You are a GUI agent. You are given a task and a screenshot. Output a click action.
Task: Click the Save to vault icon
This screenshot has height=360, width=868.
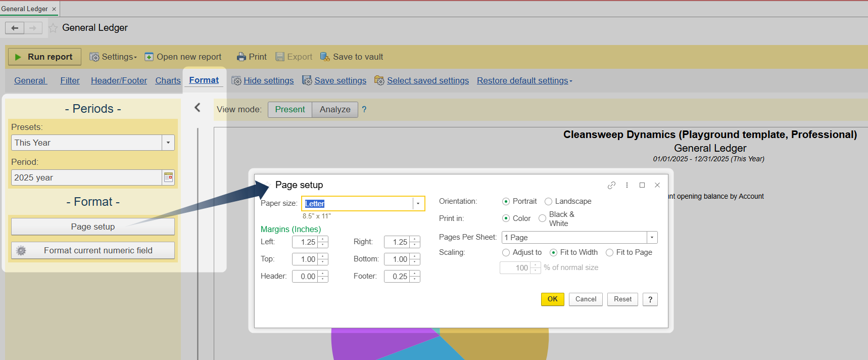325,57
